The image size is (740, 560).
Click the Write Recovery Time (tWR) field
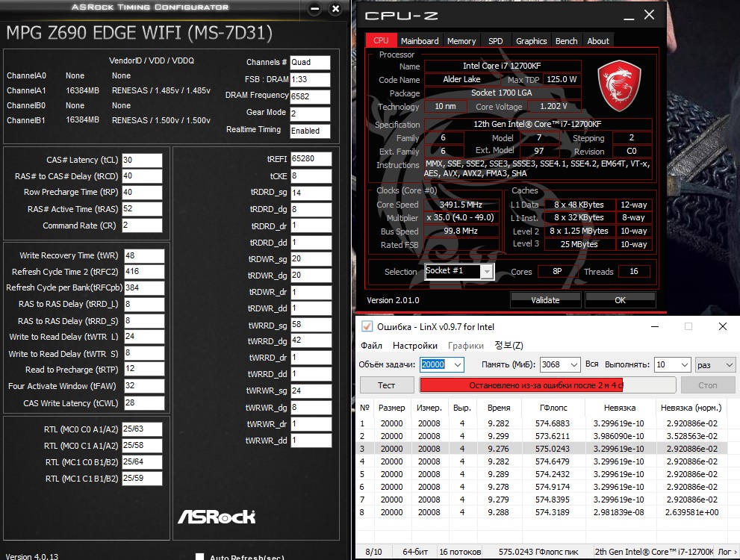coord(144,255)
